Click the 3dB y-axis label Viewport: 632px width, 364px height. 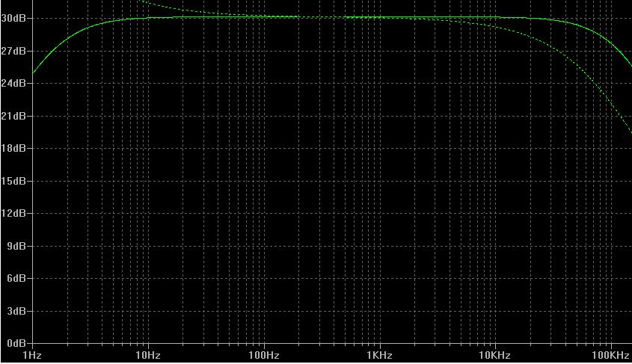tap(16, 311)
